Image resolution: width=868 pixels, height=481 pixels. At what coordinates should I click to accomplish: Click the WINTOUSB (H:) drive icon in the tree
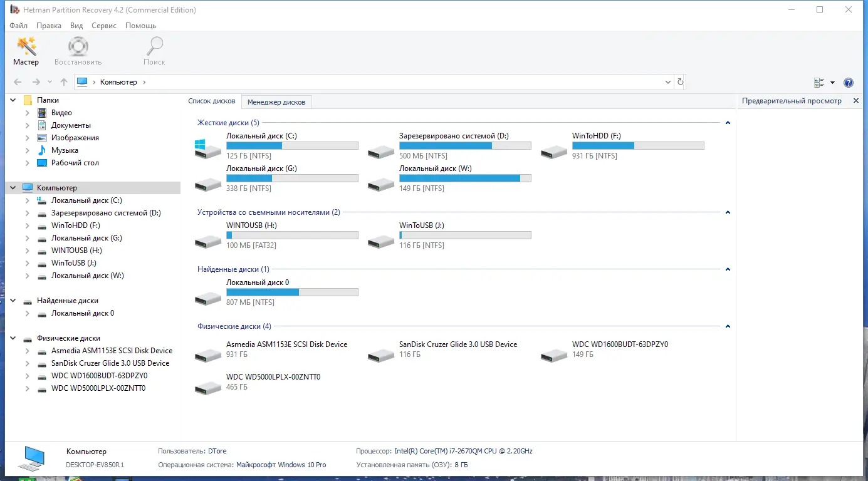pyautogui.click(x=42, y=251)
